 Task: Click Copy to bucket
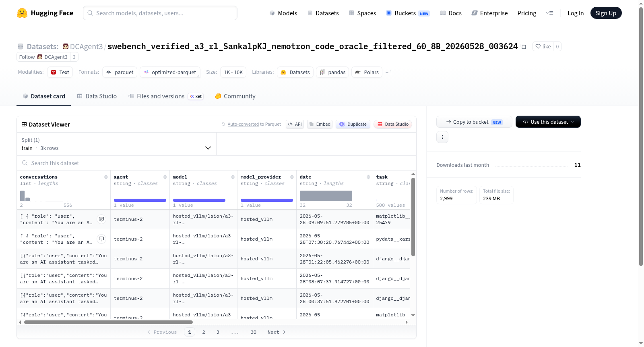[x=474, y=122]
